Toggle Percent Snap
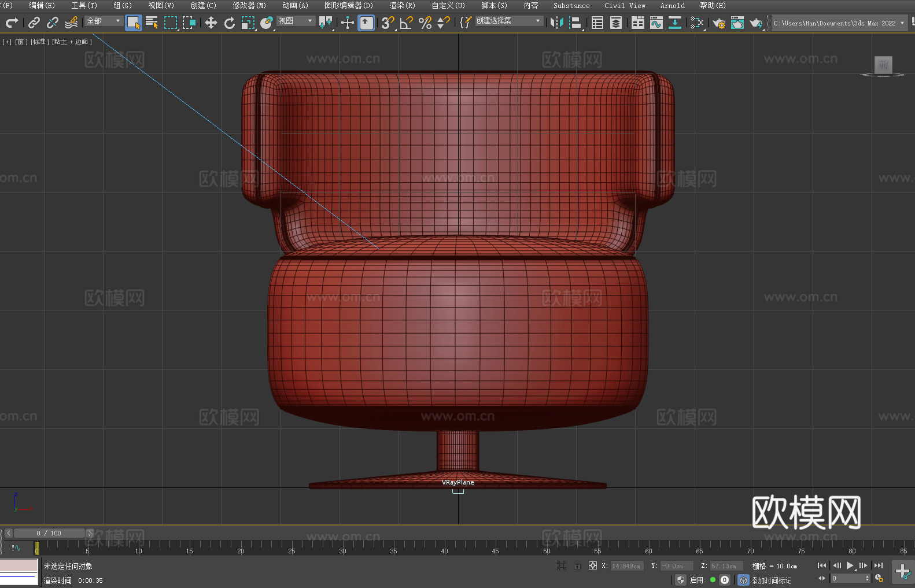 (425, 23)
